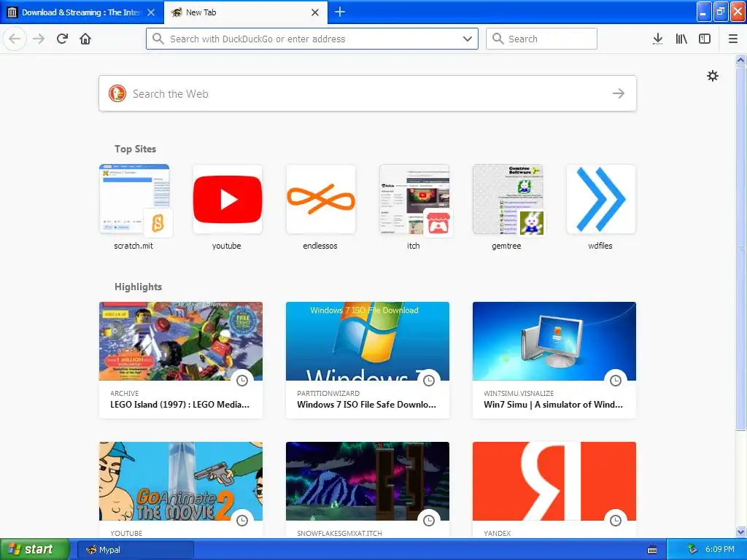Open the youtube top site tile
The width and height of the screenshot is (747, 560).
228,199
